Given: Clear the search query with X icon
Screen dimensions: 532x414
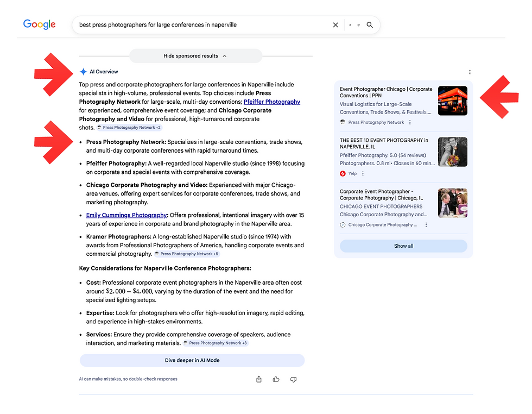Looking at the screenshot, I should (x=335, y=25).
